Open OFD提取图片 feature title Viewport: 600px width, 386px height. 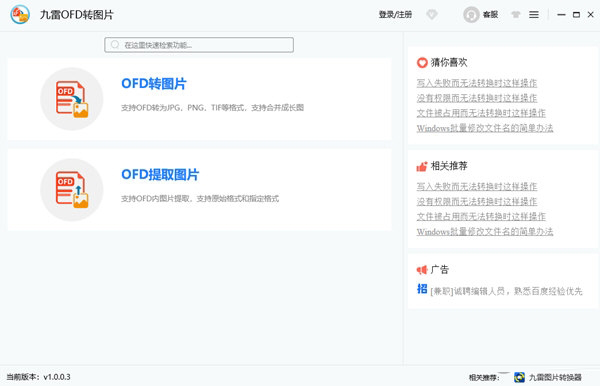160,174
